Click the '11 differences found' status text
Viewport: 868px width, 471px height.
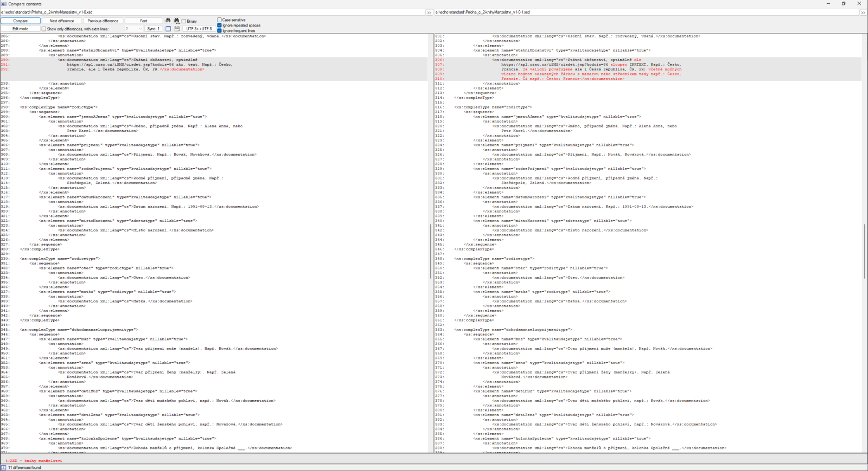(24, 467)
